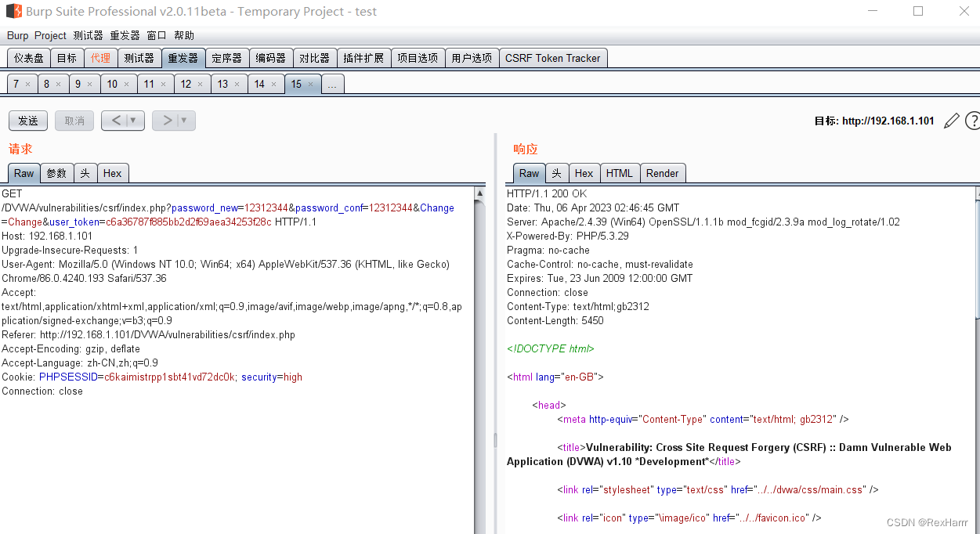Screen dimensions: 980x534
Task: Close repeater tab 13
Action: coord(237,84)
